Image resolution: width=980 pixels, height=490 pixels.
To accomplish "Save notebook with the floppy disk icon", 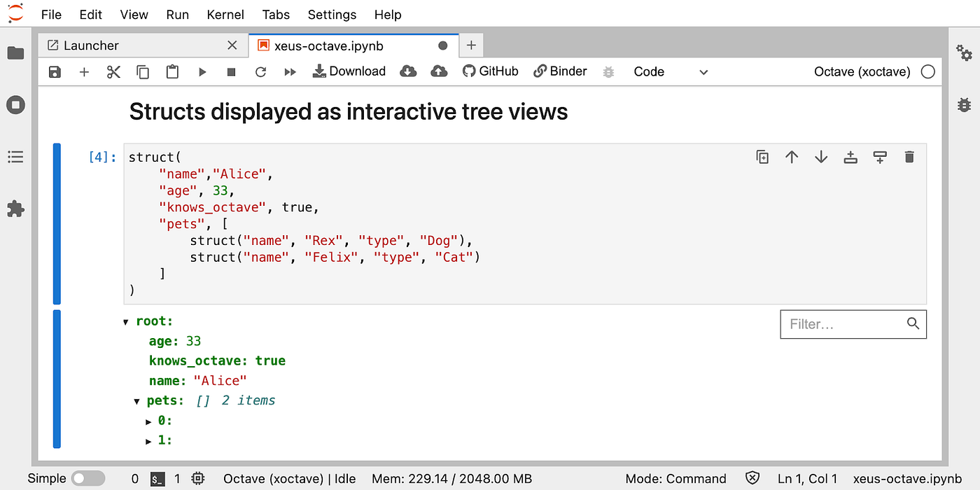I will (55, 71).
